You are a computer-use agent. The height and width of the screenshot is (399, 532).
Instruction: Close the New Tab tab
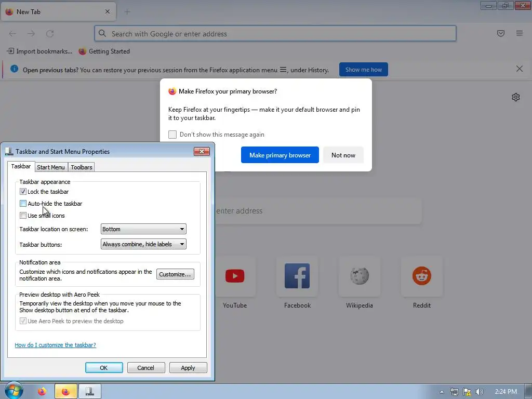(108, 11)
